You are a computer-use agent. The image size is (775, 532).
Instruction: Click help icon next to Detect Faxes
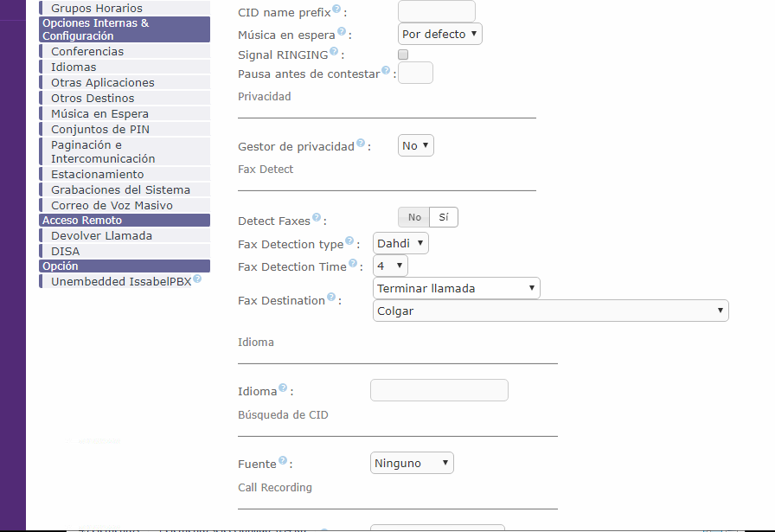[x=317, y=218]
